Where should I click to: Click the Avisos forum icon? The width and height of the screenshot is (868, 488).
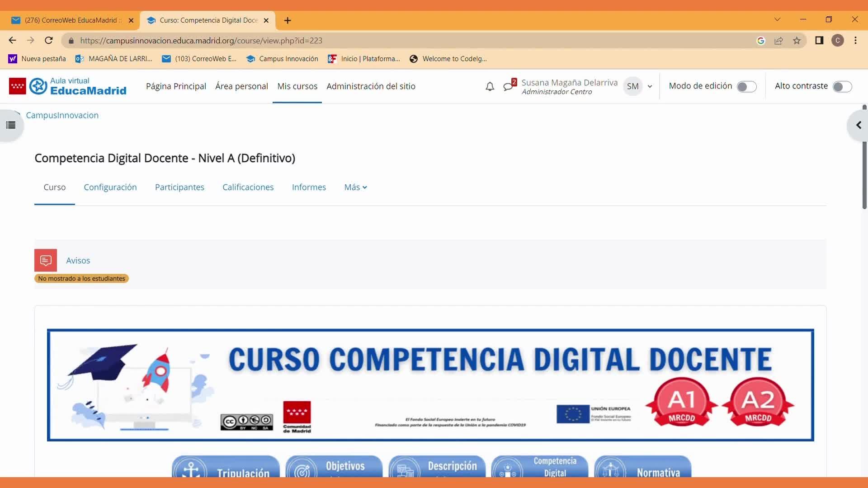click(x=46, y=260)
